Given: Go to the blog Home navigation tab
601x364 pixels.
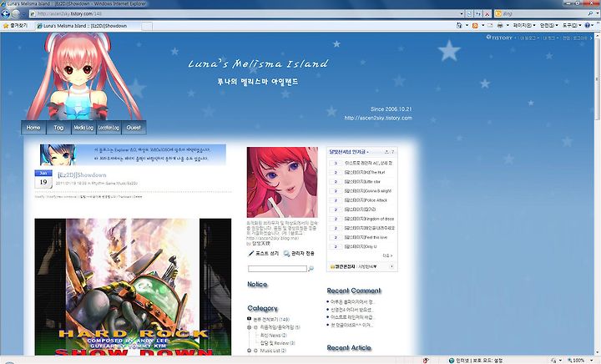Looking at the screenshot, I should pyautogui.click(x=33, y=128).
